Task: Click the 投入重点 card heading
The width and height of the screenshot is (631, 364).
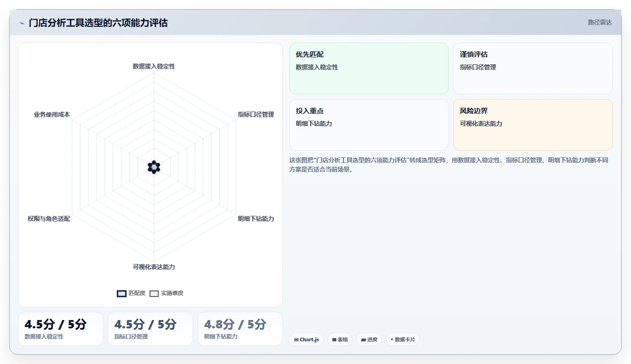Action: point(310,111)
